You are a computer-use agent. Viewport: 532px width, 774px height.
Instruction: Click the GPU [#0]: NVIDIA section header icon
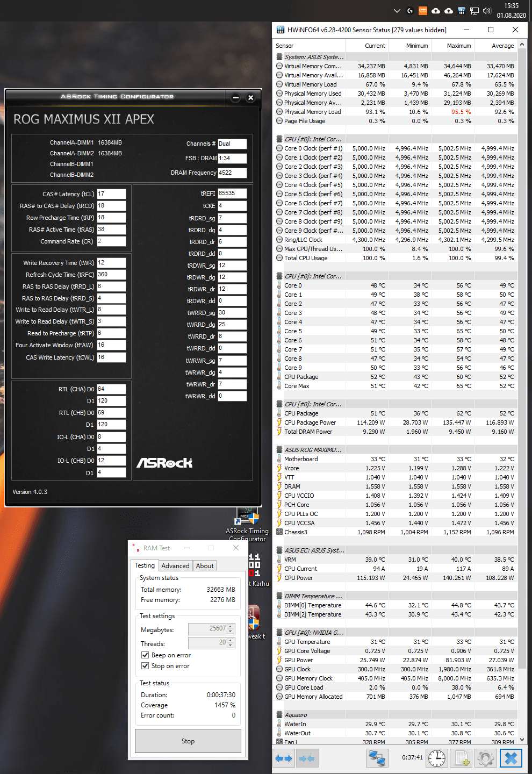tap(279, 633)
